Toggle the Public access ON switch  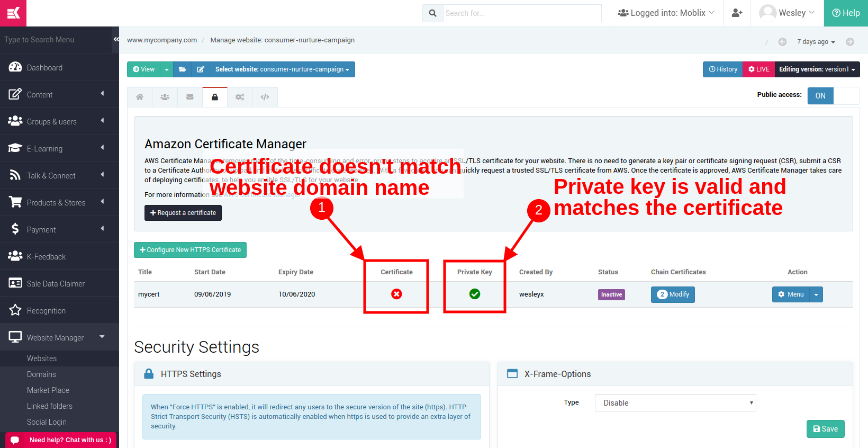click(x=834, y=96)
